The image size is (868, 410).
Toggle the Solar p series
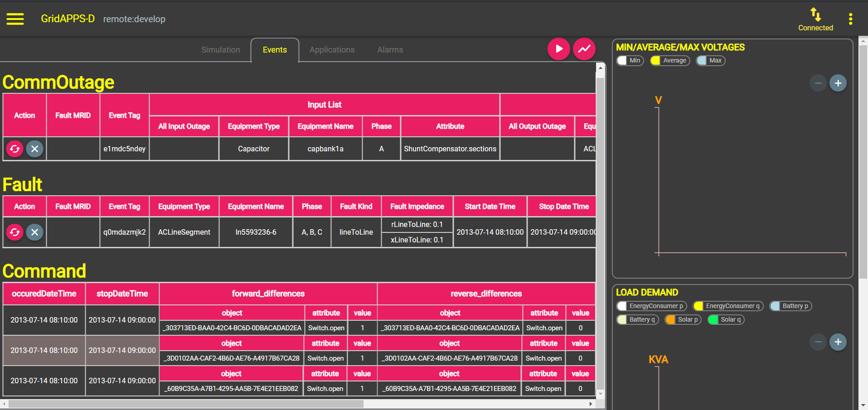coord(683,320)
